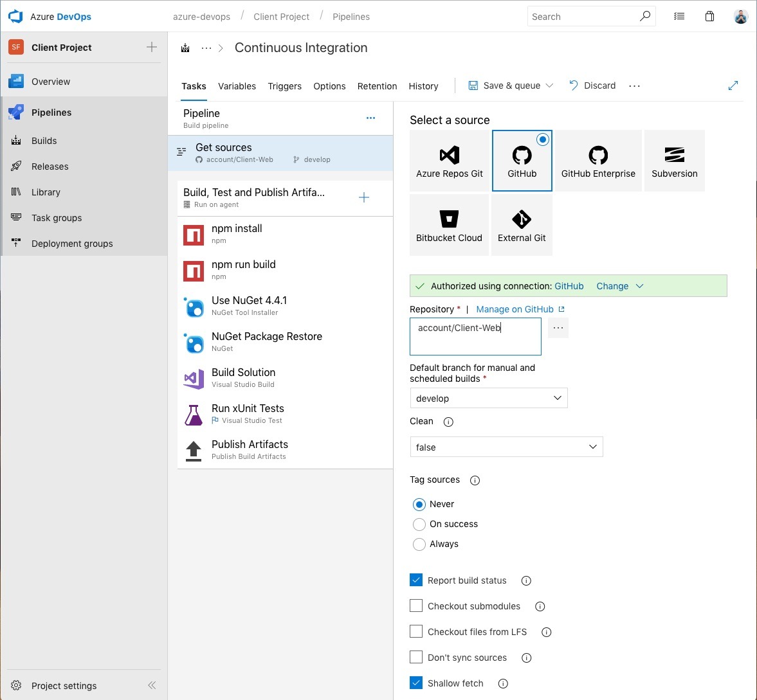Viewport: 757px width, 700px height.
Task: Expand the Clean false dropdown
Action: (x=506, y=447)
